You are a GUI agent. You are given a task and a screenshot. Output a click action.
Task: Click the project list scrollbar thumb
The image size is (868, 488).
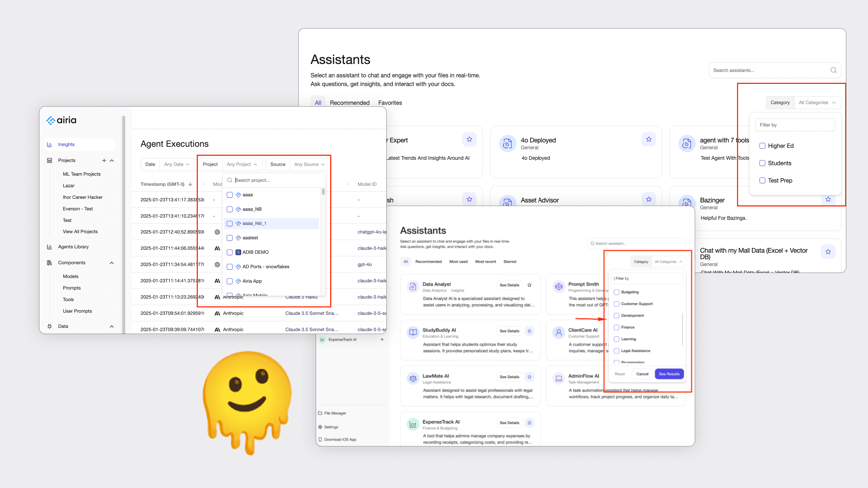coord(323,192)
